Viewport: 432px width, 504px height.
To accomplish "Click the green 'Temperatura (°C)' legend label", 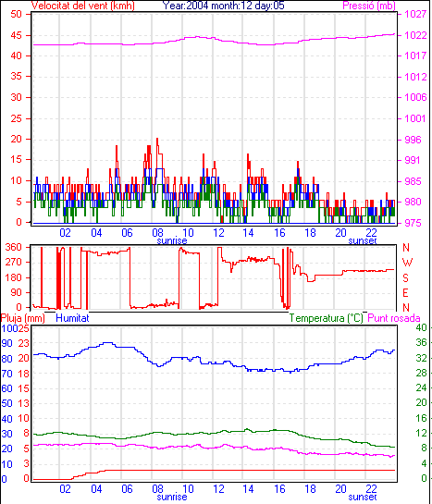I will tap(326, 318).
